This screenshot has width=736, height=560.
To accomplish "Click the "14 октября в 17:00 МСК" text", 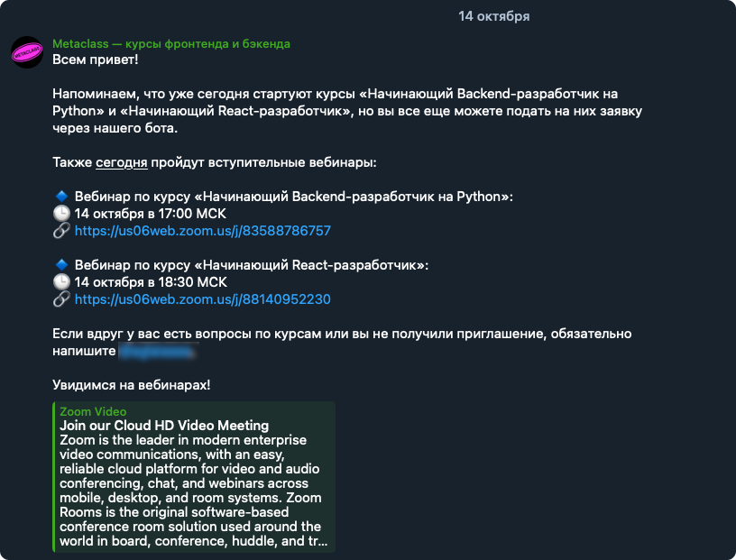I will pos(151,214).
